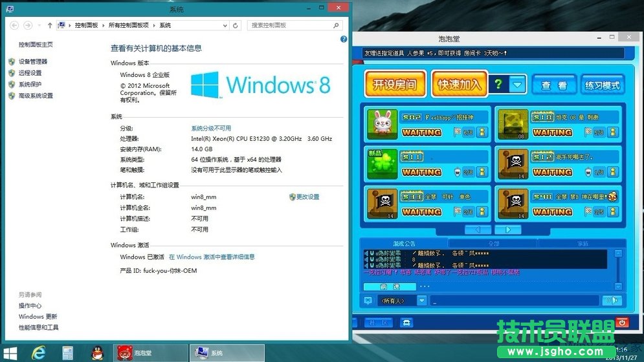Click chat scrollbar down arrow
The height and width of the screenshot is (362, 644).
click(x=618, y=286)
